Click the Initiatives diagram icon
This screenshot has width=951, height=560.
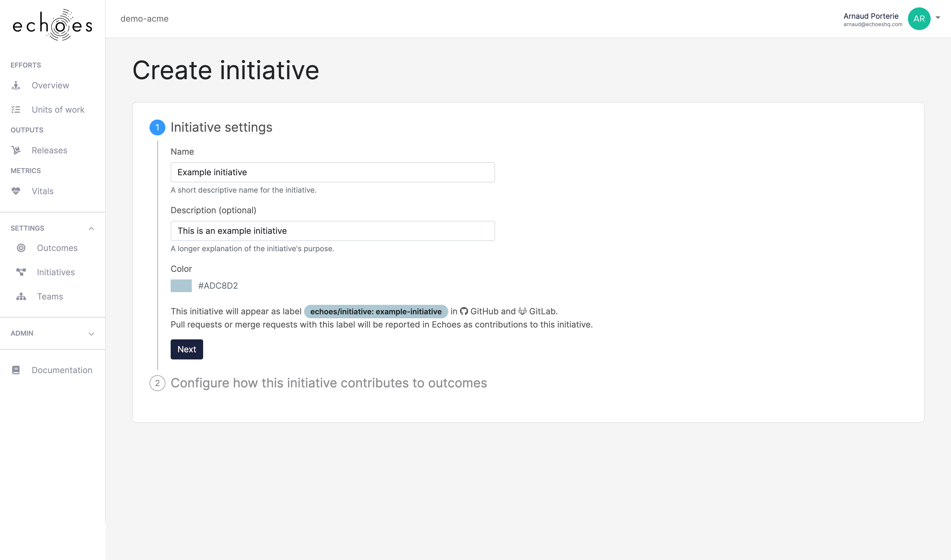[21, 272]
